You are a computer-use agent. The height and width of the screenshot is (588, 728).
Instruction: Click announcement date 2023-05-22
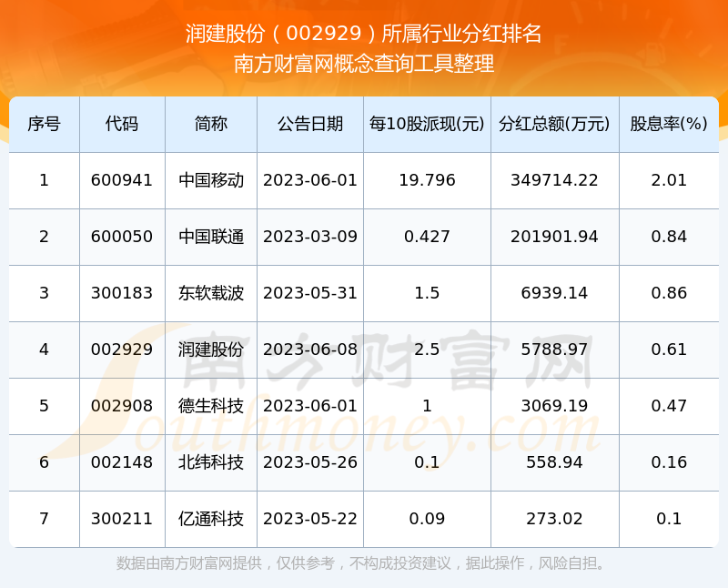310,519
